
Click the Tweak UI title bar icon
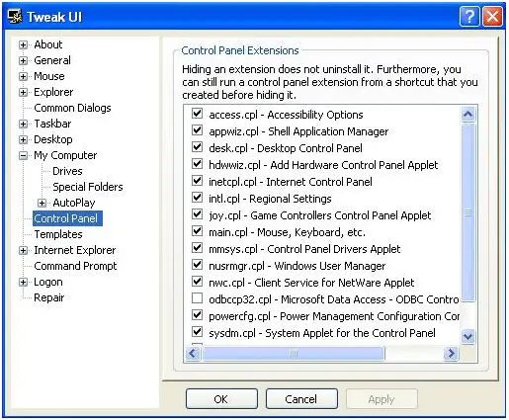point(15,17)
